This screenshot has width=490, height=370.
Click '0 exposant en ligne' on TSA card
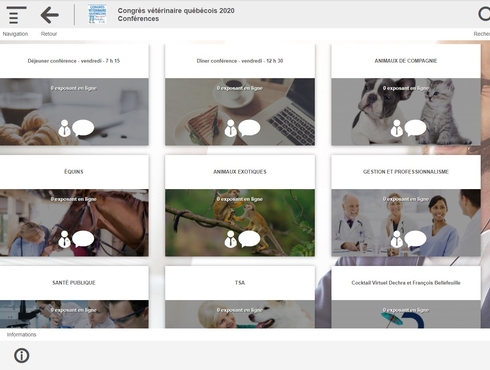click(240, 310)
